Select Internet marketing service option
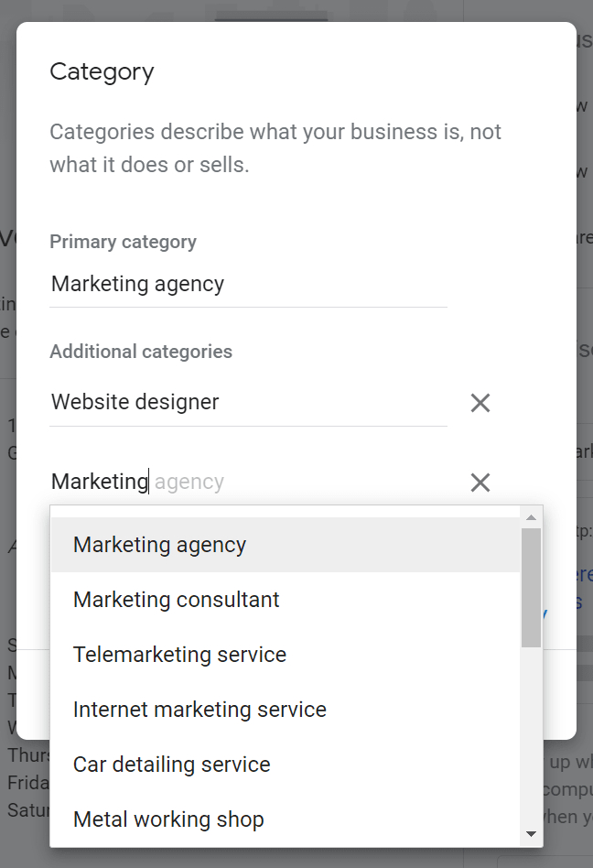593x868 pixels. pyautogui.click(x=286, y=709)
